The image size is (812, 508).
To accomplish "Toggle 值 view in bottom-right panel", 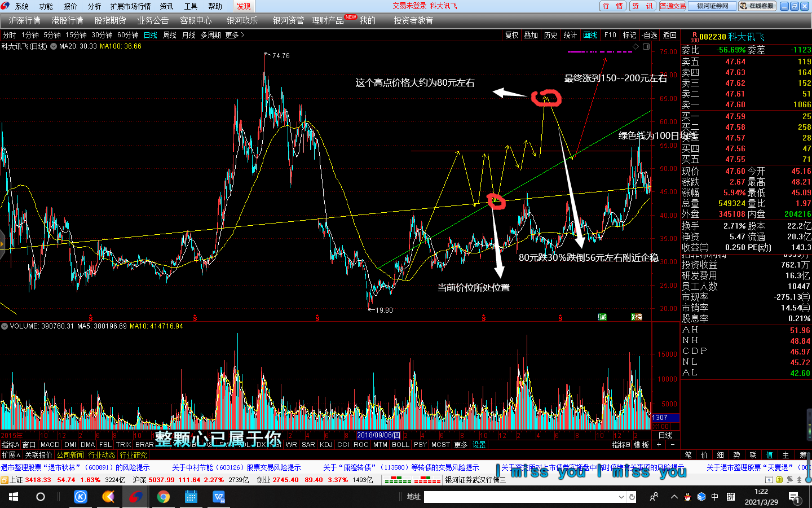I will (x=769, y=455).
